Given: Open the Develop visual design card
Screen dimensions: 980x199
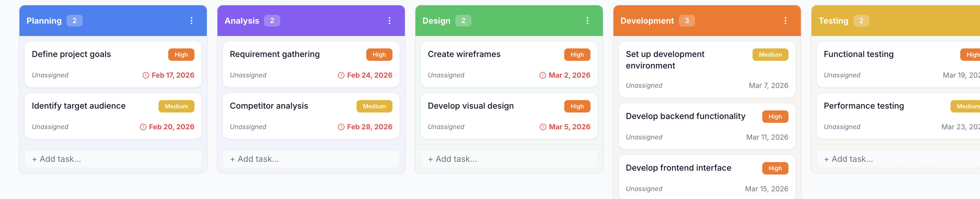Looking at the screenshot, I should click(x=509, y=116).
